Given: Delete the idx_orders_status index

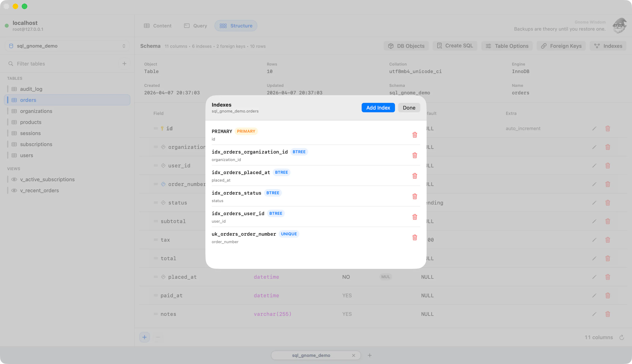Looking at the screenshot, I should pyautogui.click(x=415, y=196).
